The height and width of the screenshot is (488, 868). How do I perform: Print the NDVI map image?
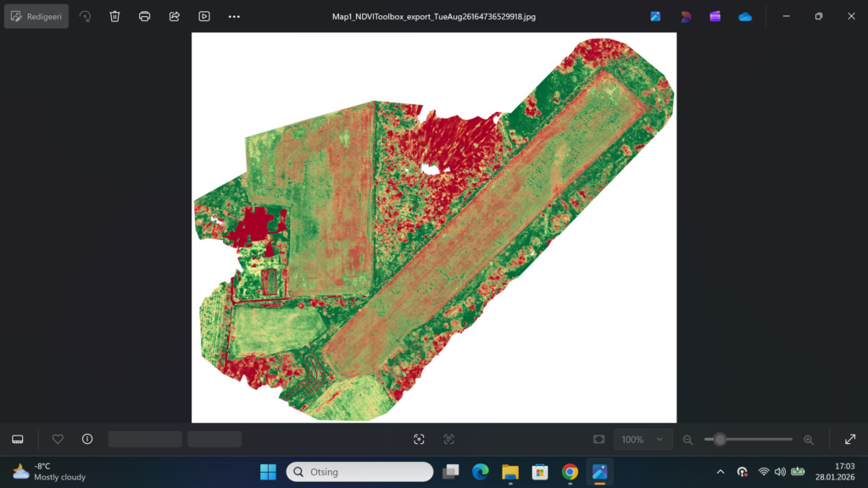click(145, 16)
